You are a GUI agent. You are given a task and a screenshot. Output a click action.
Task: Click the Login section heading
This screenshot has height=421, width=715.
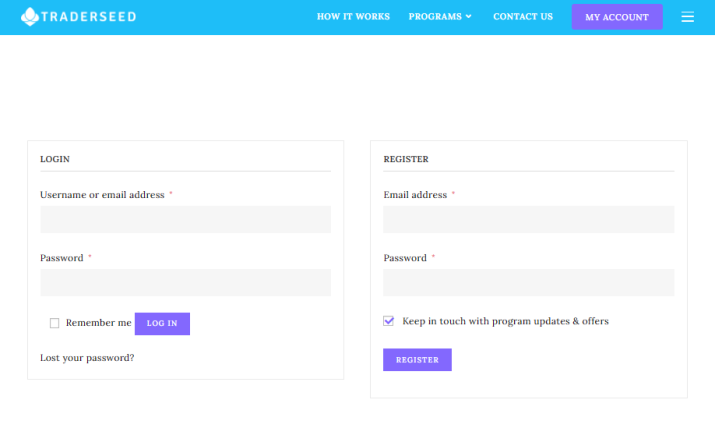55,159
